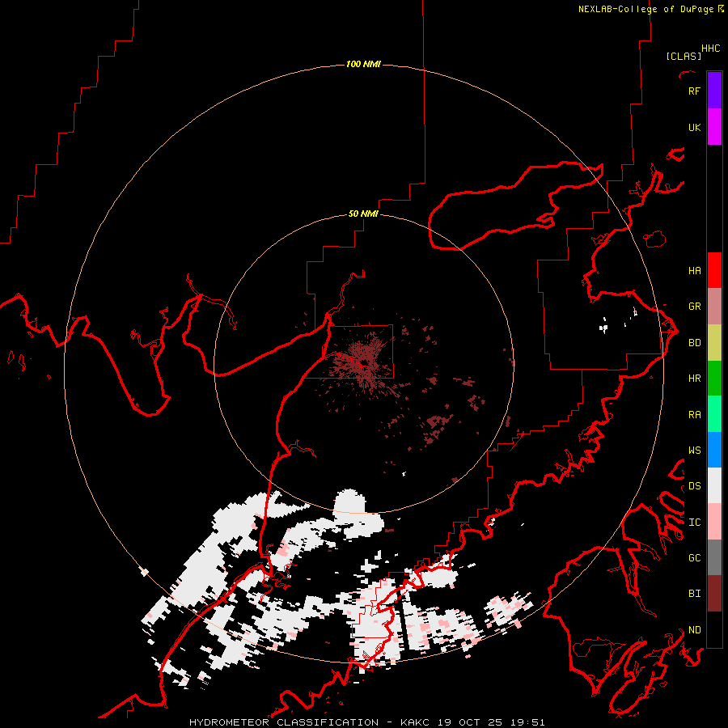Click the BI dark red legend swatch
This screenshot has width=728, height=728.
[x=714, y=594]
